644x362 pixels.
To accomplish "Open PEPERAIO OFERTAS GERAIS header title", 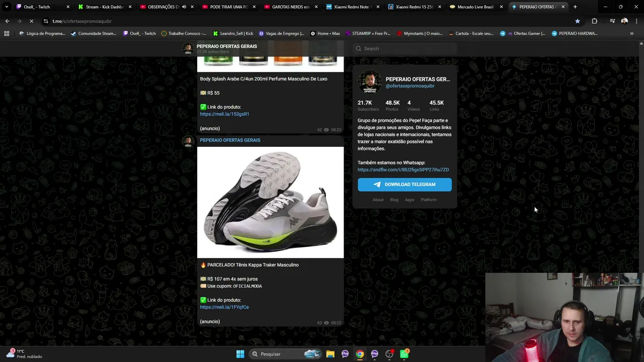I will coord(226,46).
